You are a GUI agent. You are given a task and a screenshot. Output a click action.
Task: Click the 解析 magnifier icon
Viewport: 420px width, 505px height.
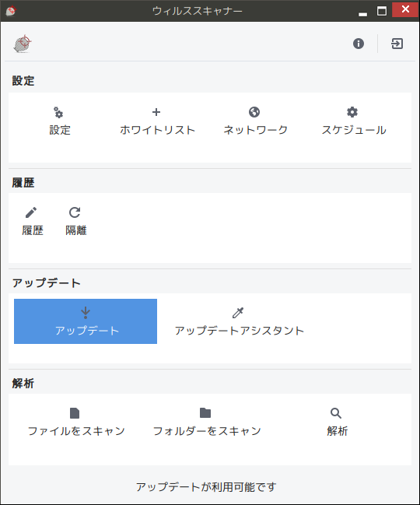pyautogui.click(x=336, y=413)
